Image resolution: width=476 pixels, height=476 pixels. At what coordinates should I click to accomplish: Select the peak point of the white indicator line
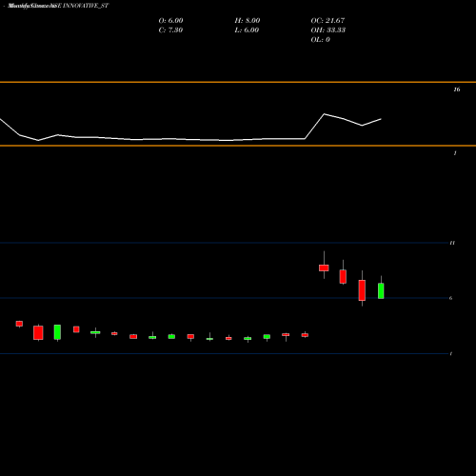324,114
